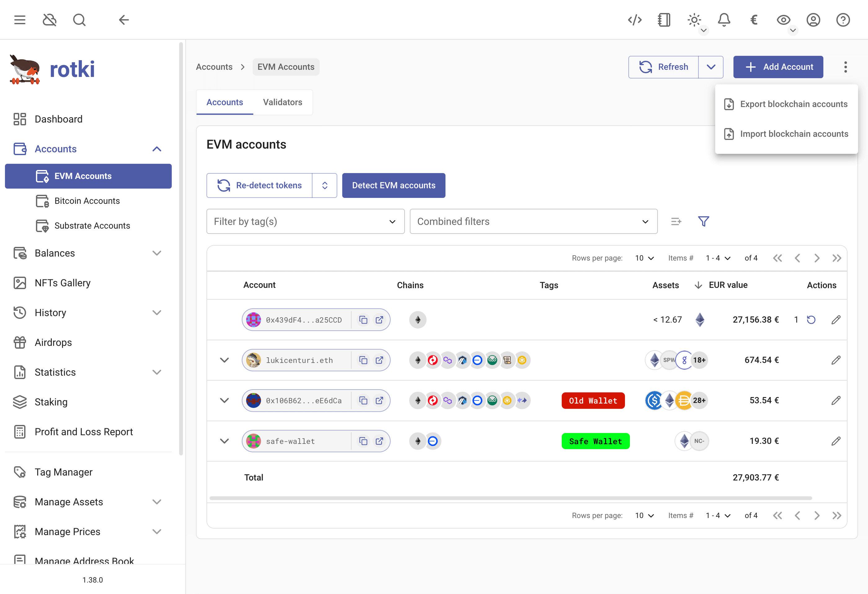Click the group/list-add icon beside filters
868x594 pixels.
coord(676,221)
